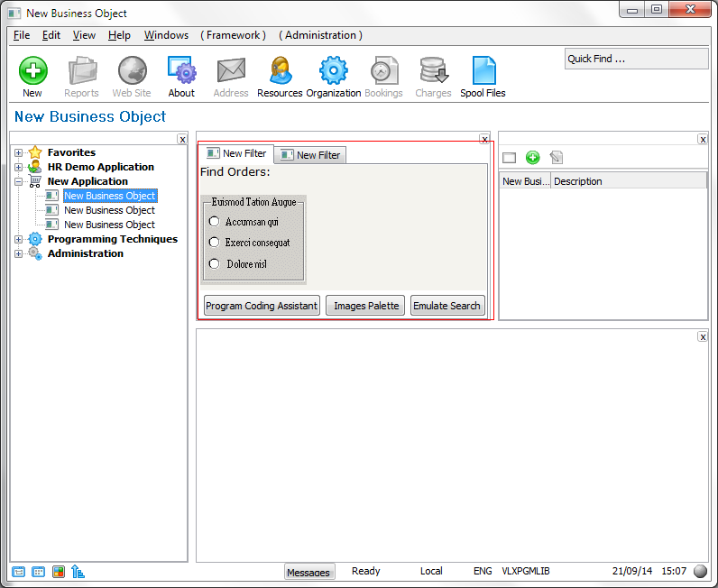This screenshot has width=718, height=588.
Task: Click the Programming Techniques gear icon
Action: [x=35, y=239]
